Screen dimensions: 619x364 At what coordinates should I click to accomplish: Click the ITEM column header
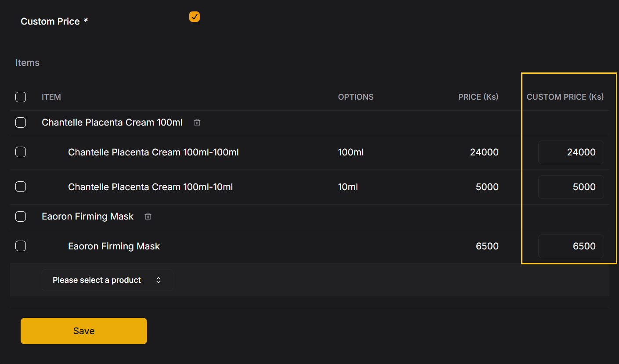tap(51, 97)
